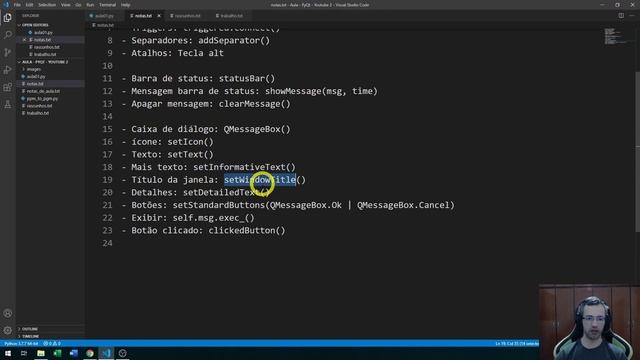
Task: Open the editor More Actions ellipsis
Action: tap(632, 16)
